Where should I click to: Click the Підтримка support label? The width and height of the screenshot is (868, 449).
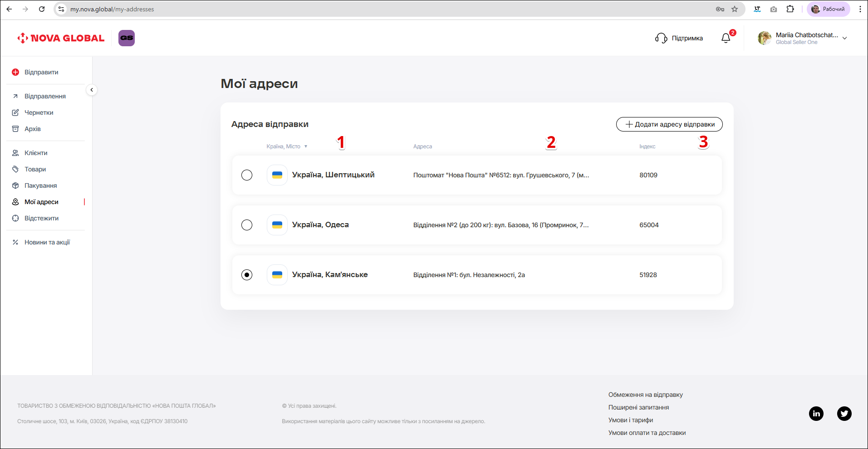point(687,38)
